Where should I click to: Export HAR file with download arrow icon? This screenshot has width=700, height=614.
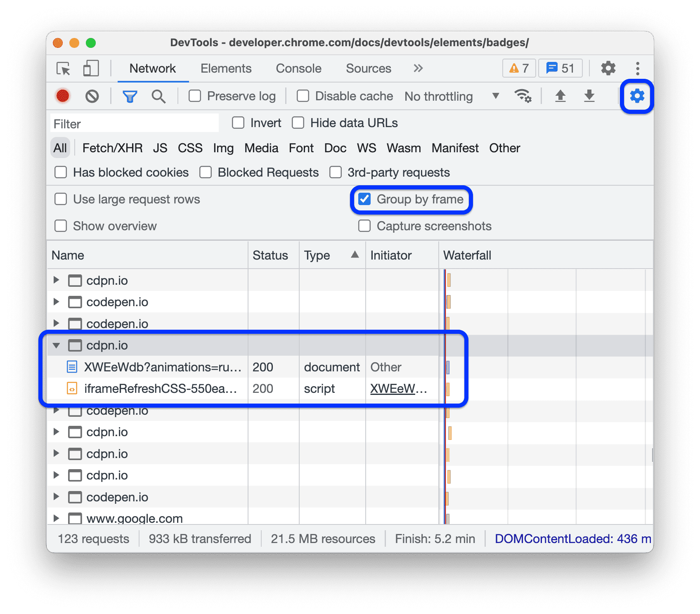coord(589,96)
